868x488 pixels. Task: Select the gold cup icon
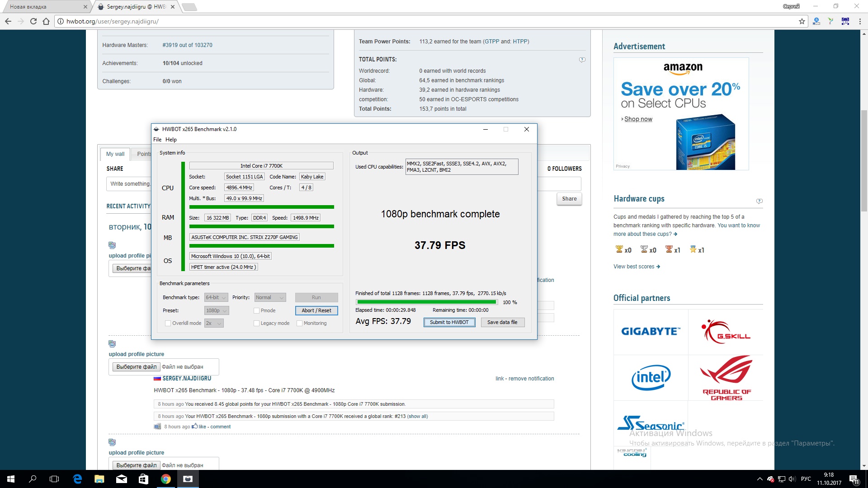pyautogui.click(x=619, y=249)
